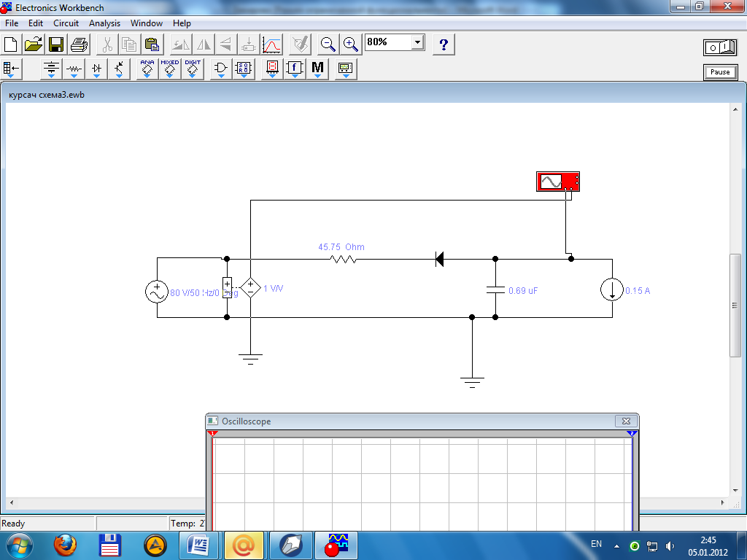Viewport: 747px width, 560px height.
Task: Zoom out of the circuit
Action: [x=328, y=44]
